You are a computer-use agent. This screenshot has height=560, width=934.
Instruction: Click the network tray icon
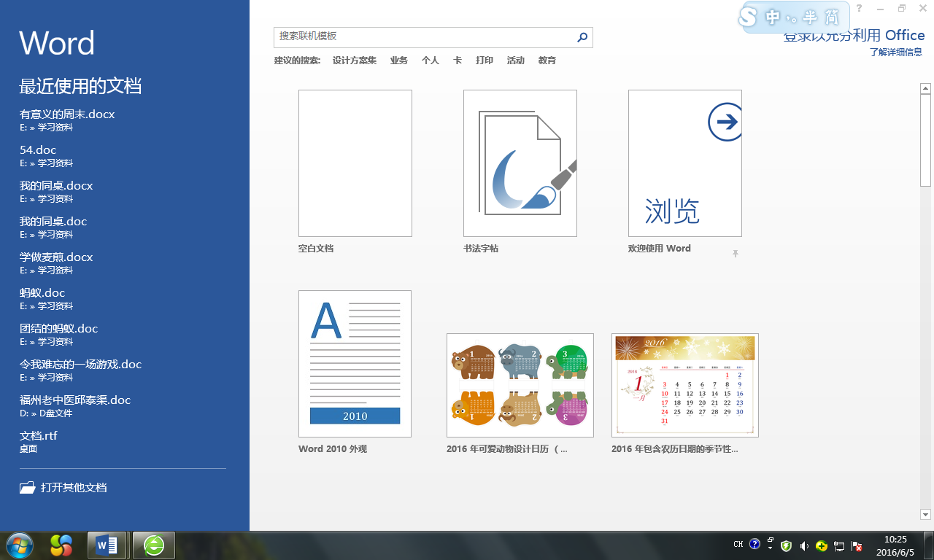click(840, 545)
